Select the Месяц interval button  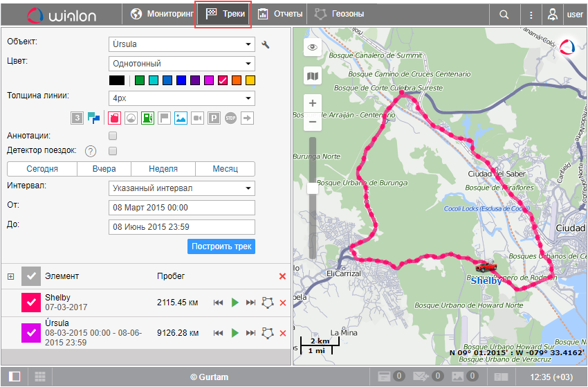[x=225, y=169]
